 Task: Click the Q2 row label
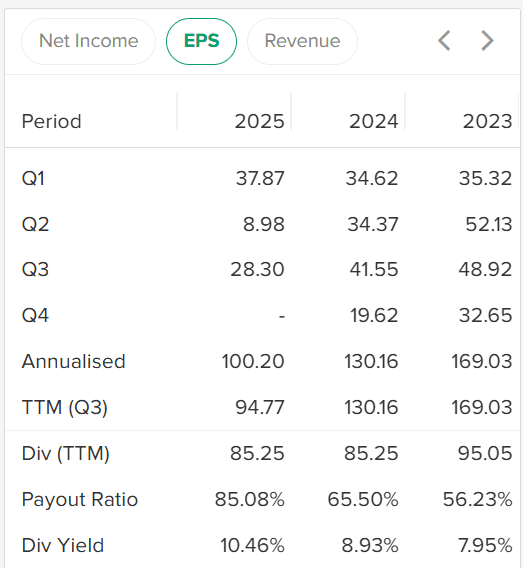click(35, 224)
